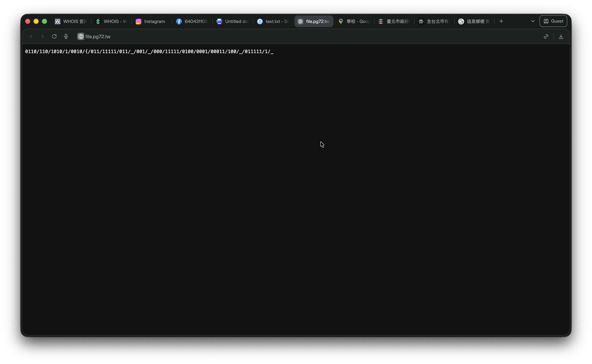Open downloads via download arrow icon
This screenshot has width=592, height=364.
[x=561, y=36]
